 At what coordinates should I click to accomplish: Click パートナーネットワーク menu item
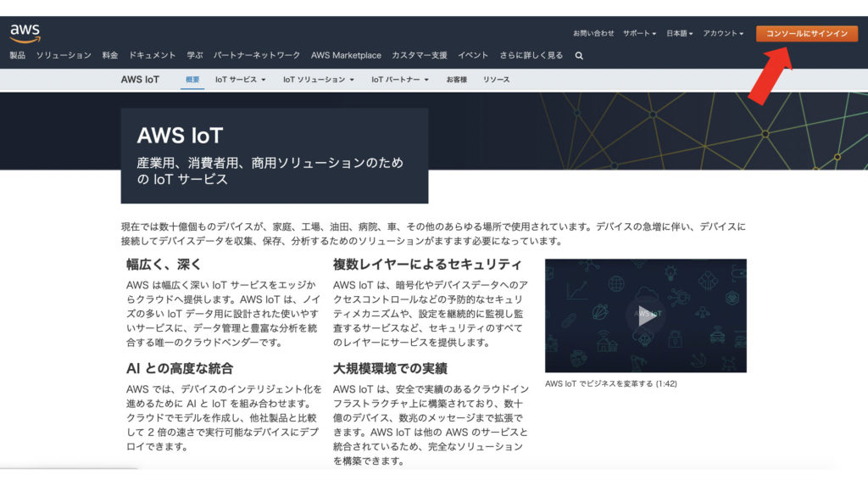point(257,56)
